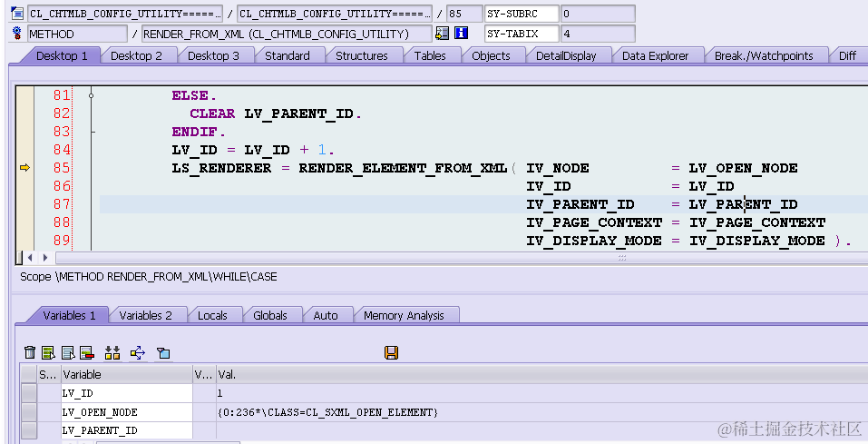Select the Variables 2 tab
This screenshot has height=444, width=868.
(146, 315)
